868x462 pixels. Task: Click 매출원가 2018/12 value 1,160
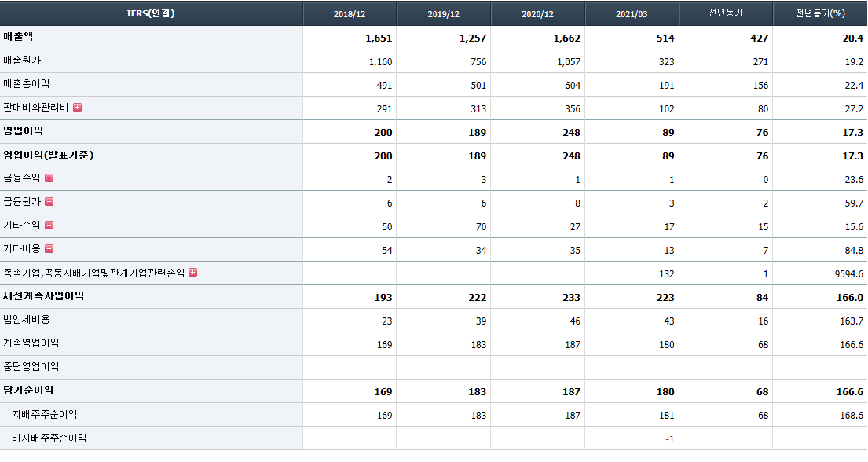[380, 62]
